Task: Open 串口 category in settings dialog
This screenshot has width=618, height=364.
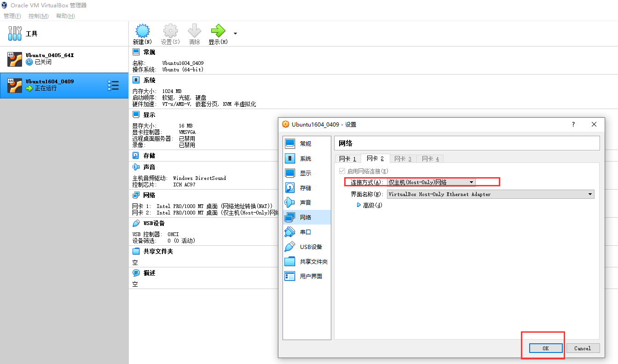Action: 306,232
